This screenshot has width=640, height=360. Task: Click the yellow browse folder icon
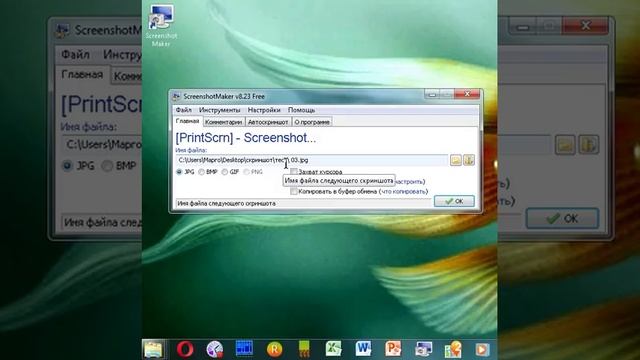(x=456, y=160)
